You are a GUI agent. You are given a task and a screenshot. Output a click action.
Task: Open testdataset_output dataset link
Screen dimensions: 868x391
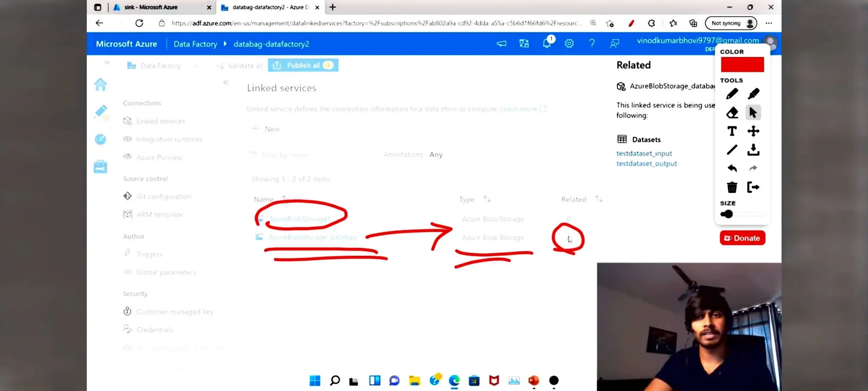pyautogui.click(x=646, y=164)
